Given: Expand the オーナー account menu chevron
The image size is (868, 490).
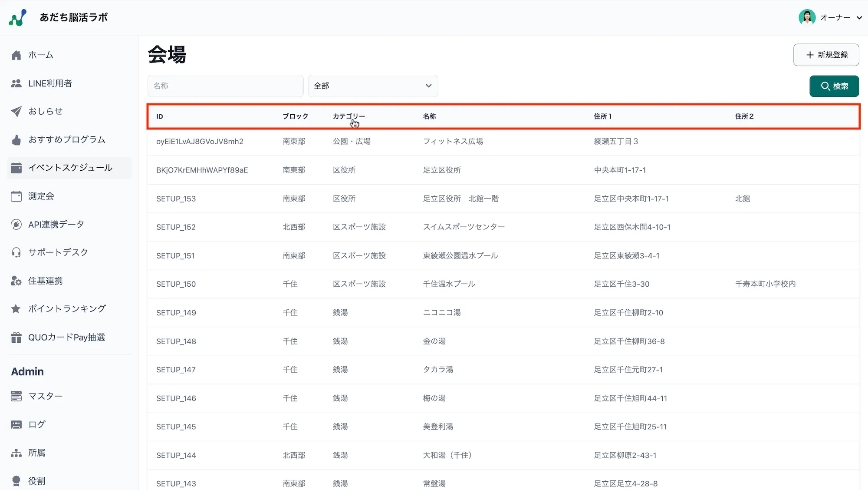Looking at the screenshot, I should (x=859, y=18).
